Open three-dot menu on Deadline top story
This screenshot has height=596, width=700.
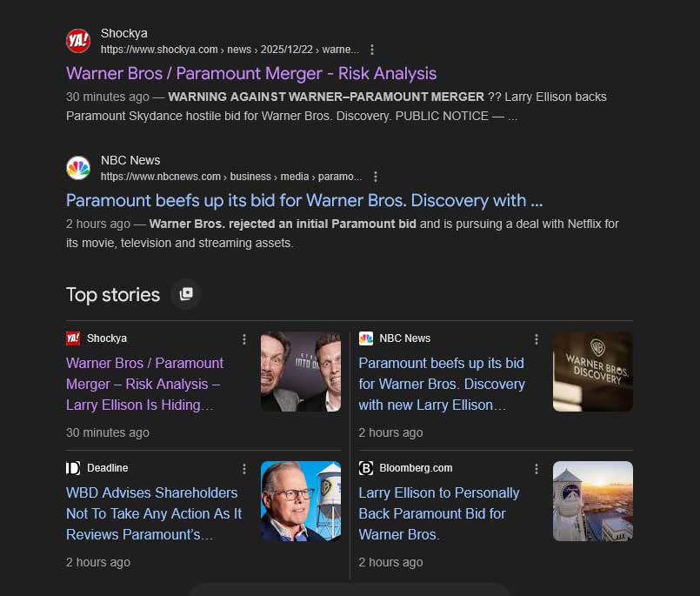244,469
